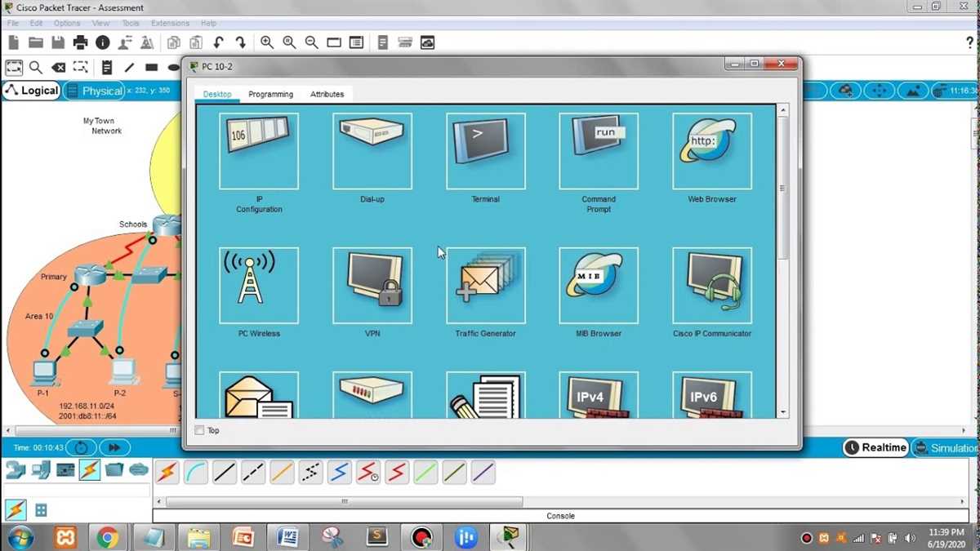Open the Programming tab
The image size is (980, 551).
[x=270, y=94]
